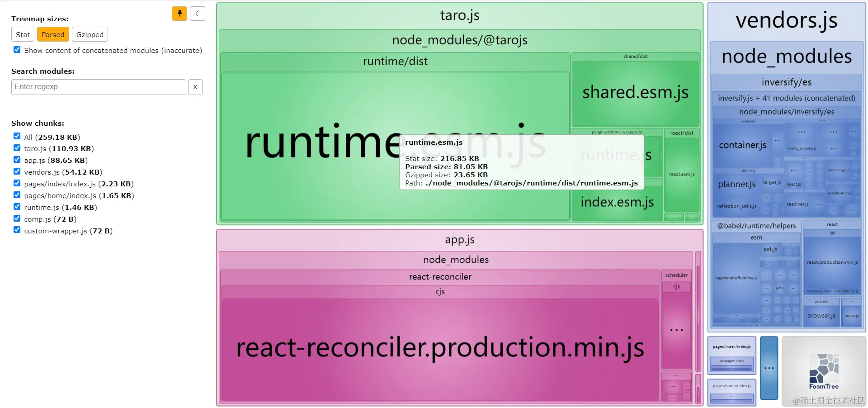Toggle the All (259.18 KB) chunk checkbox
Image resolution: width=868 pixels, height=408 pixels.
coord(17,136)
